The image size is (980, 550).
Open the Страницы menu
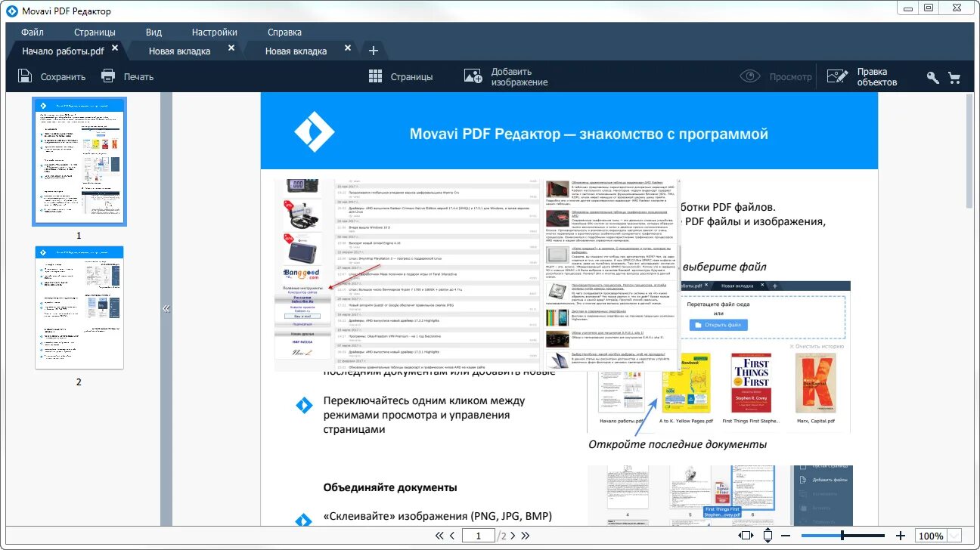[95, 32]
